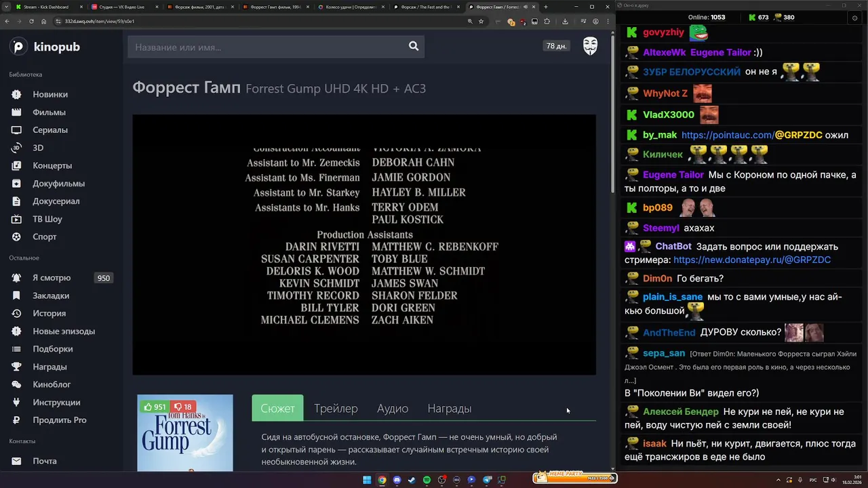Open Подборки collections
868x488 pixels.
[x=53, y=349]
